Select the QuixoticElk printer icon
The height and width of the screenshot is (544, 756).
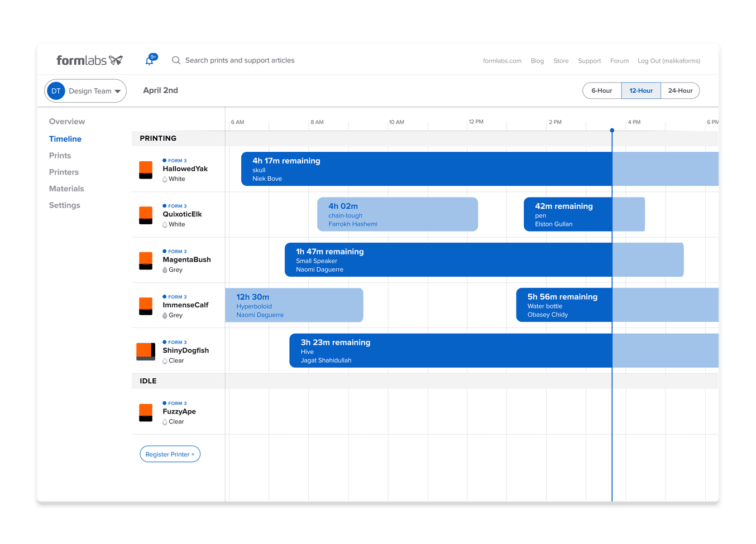tap(146, 215)
